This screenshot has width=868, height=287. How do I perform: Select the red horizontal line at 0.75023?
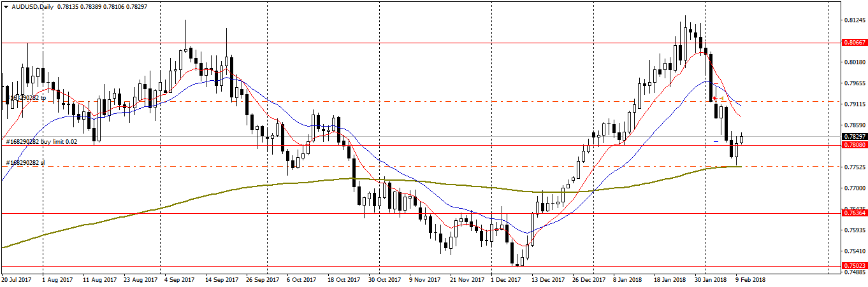(x=421, y=266)
